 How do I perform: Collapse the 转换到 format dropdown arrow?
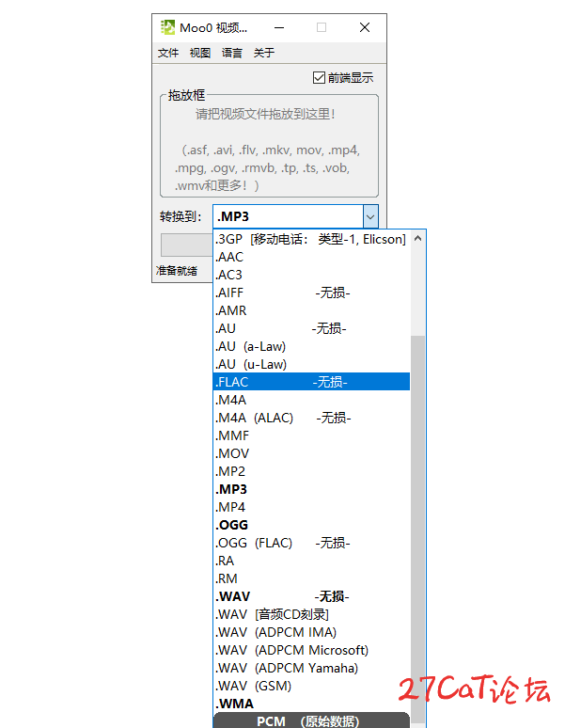[x=370, y=216]
